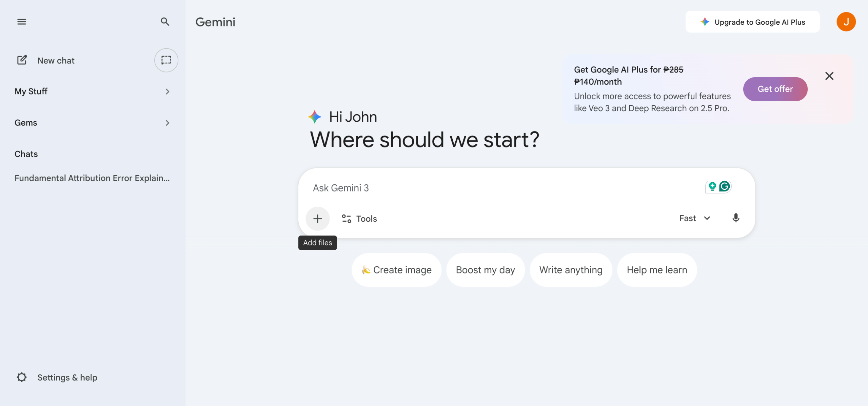Dismiss the Google AI Plus offer banner
This screenshot has height=406, width=868.
pyautogui.click(x=829, y=76)
